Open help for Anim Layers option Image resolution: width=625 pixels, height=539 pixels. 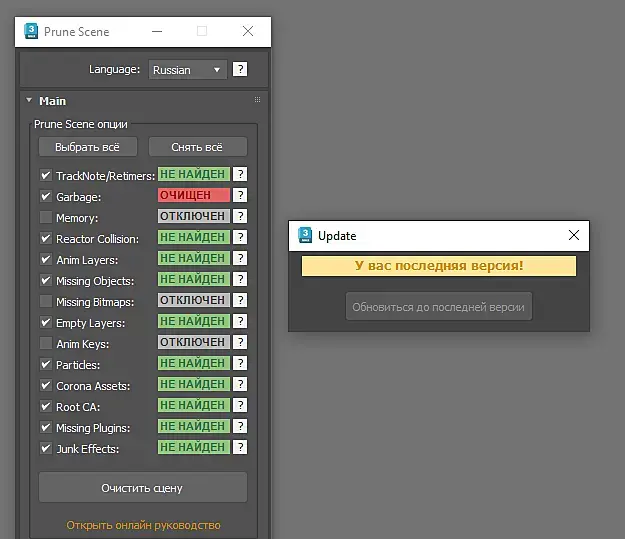tap(240, 258)
